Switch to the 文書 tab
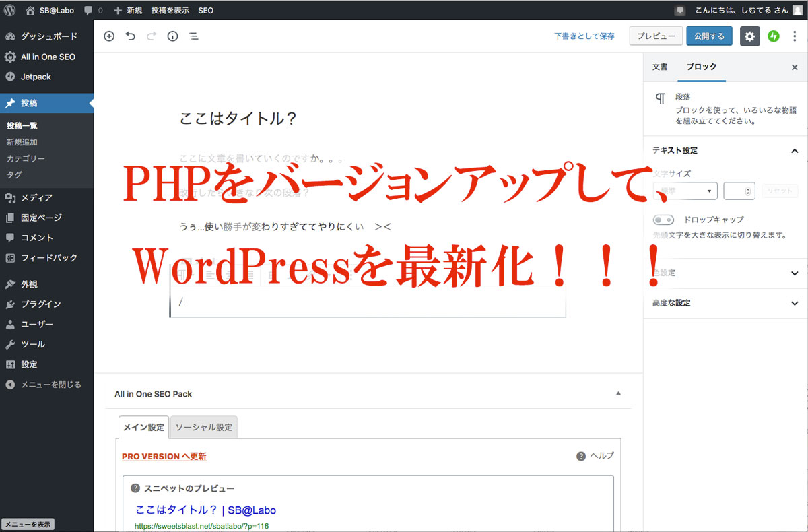 tap(660, 67)
